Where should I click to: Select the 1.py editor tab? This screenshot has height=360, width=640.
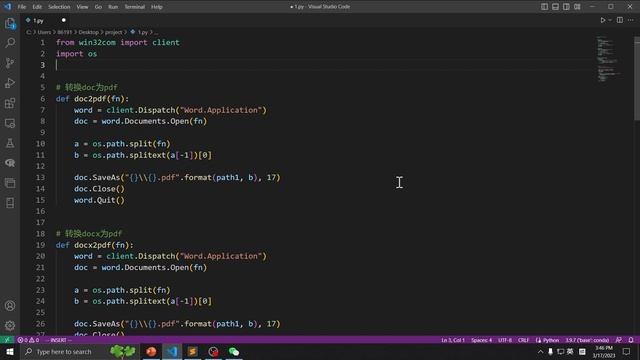[x=46, y=20]
